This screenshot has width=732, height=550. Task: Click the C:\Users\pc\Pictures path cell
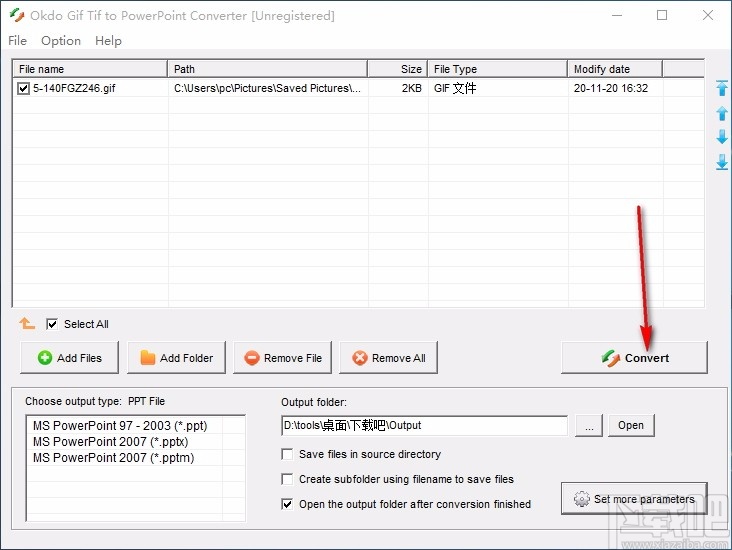(267, 88)
